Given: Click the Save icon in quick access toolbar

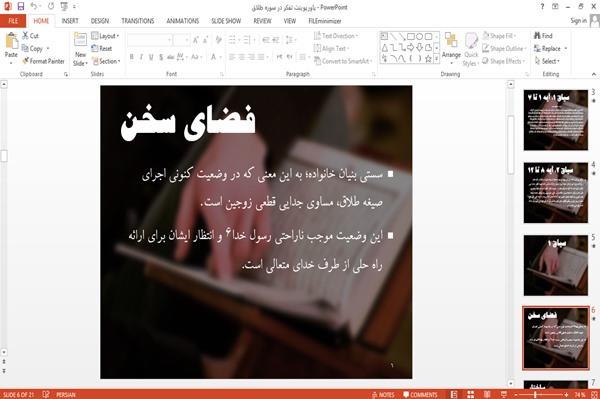Looking at the screenshot, I should coord(20,7).
